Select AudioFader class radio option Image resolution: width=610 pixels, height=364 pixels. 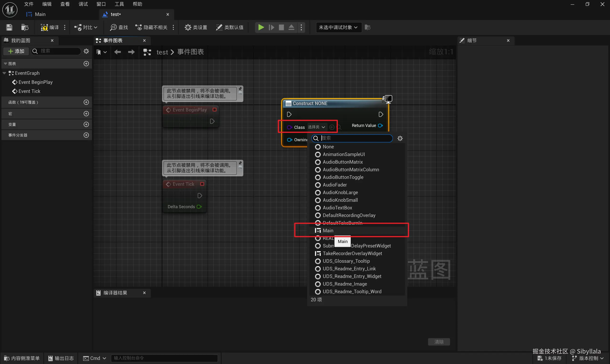(x=318, y=185)
